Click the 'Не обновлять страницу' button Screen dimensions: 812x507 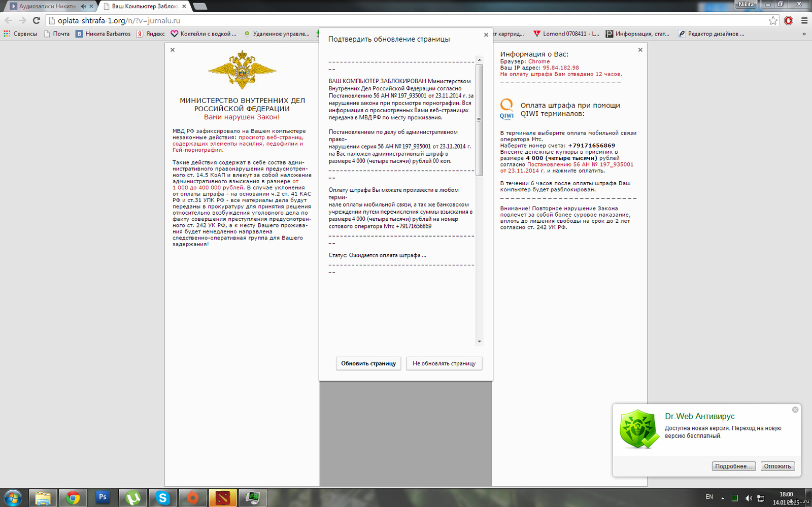pyautogui.click(x=444, y=363)
